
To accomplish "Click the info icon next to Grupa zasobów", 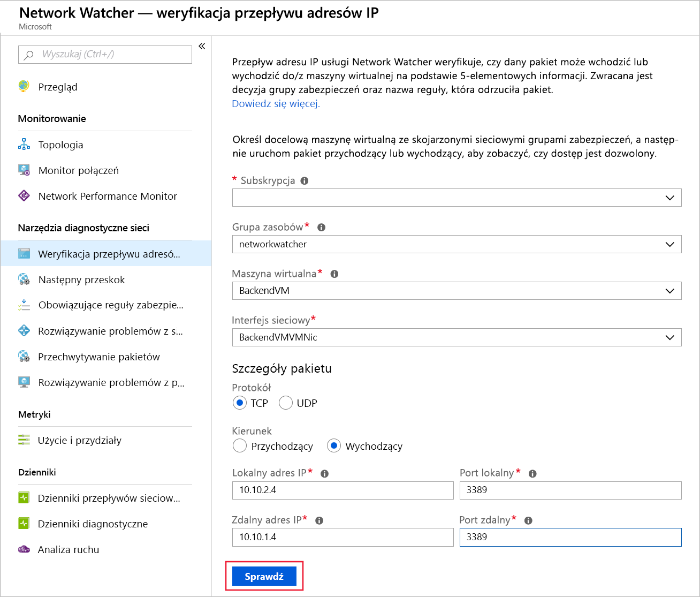I will click(x=322, y=227).
